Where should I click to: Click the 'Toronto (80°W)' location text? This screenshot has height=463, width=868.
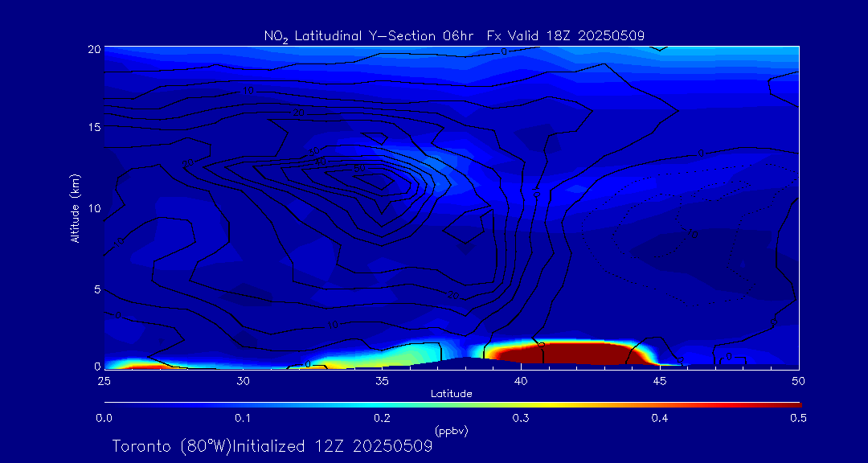pos(170,446)
